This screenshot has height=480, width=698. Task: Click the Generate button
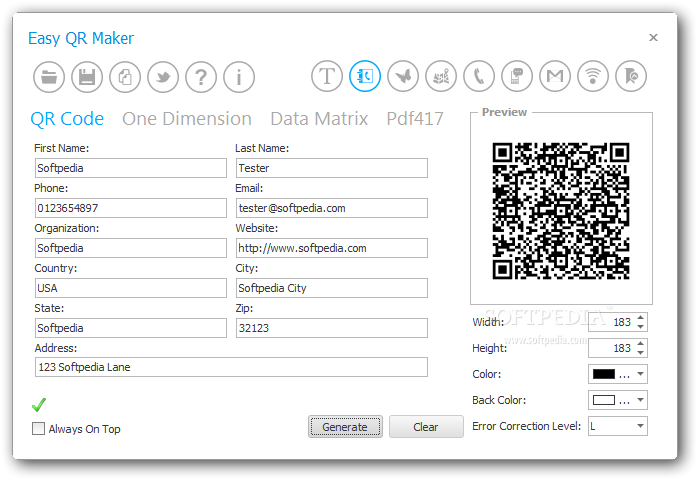(x=345, y=427)
